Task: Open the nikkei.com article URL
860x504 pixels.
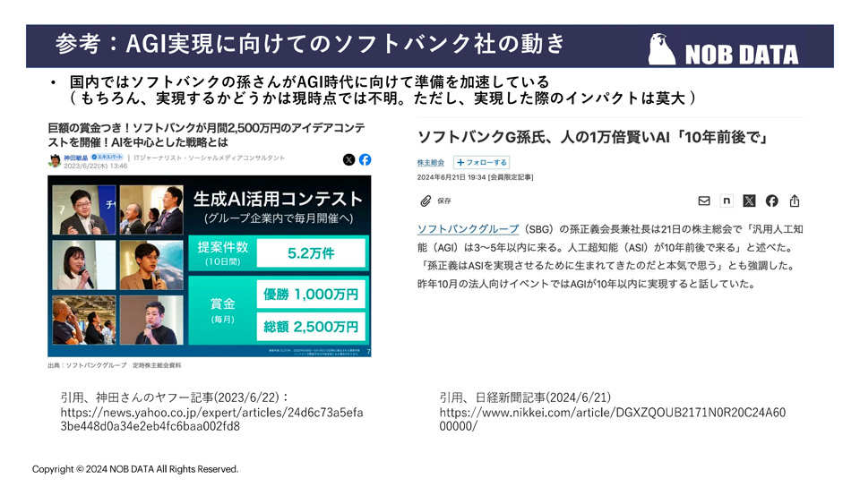Action: [612, 419]
